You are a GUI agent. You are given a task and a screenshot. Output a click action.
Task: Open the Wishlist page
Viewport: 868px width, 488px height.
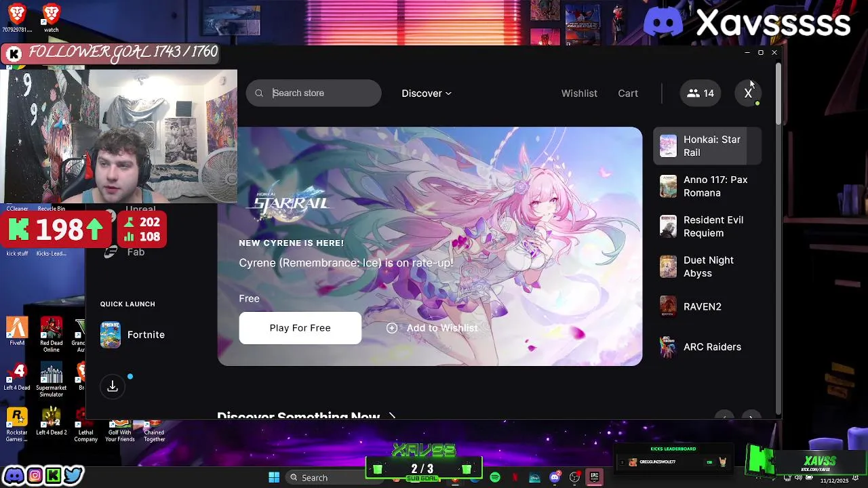tap(579, 93)
